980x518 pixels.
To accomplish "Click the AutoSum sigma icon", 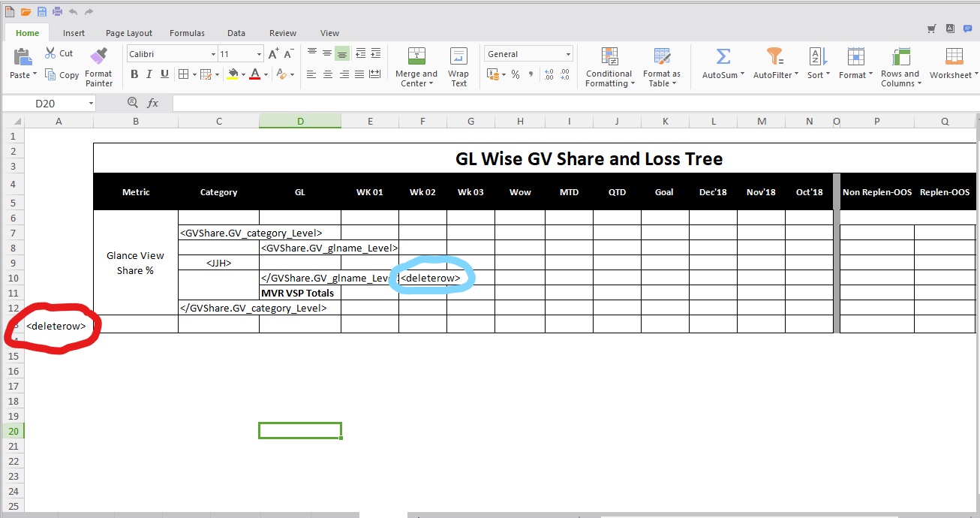I will tap(723, 56).
